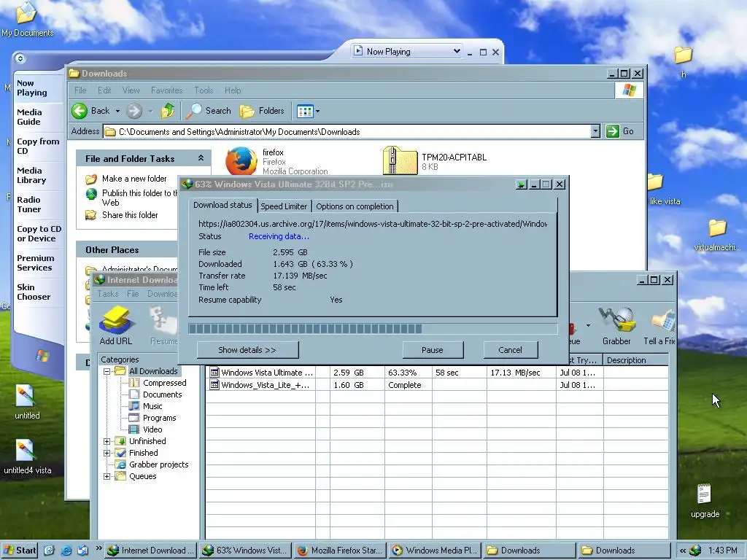Click the Show details >> button
Screen dimensions: 747x560
coord(247,350)
